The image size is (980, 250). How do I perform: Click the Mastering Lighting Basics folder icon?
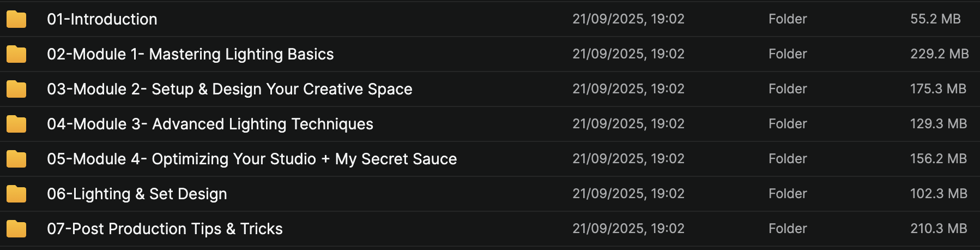click(x=16, y=54)
